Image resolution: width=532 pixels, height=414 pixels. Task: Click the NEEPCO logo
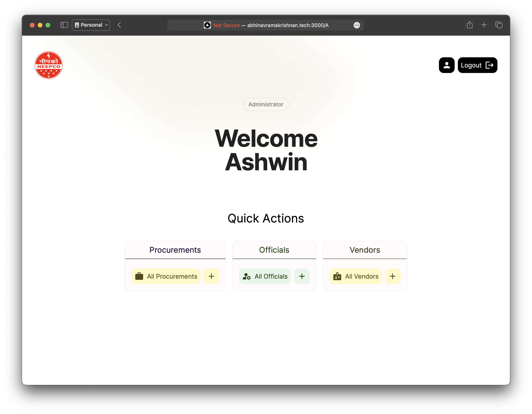pos(48,65)
